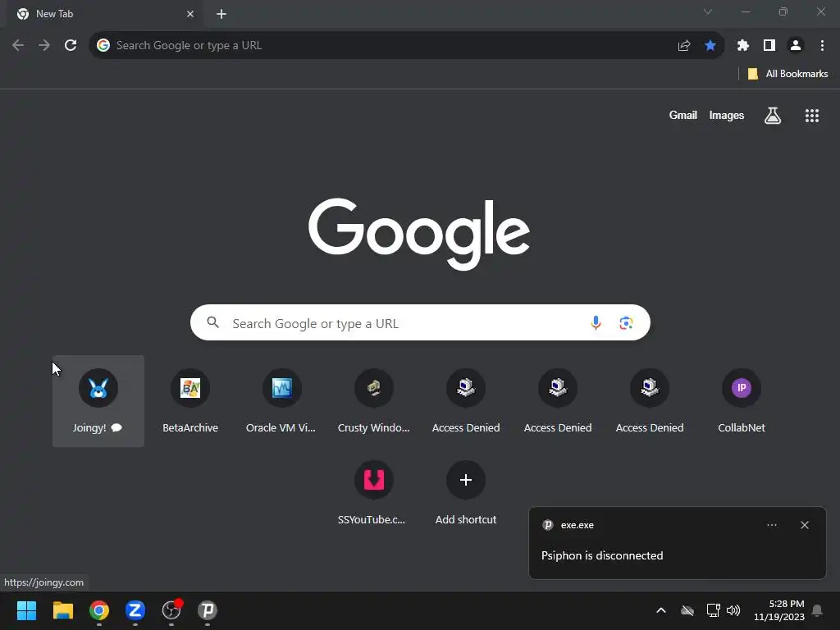840x630 pixels.
Task: Open a new tab with plus button
Action: (221, 14)
